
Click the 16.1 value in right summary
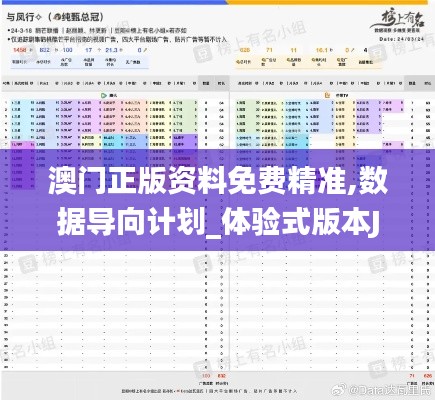322,50
